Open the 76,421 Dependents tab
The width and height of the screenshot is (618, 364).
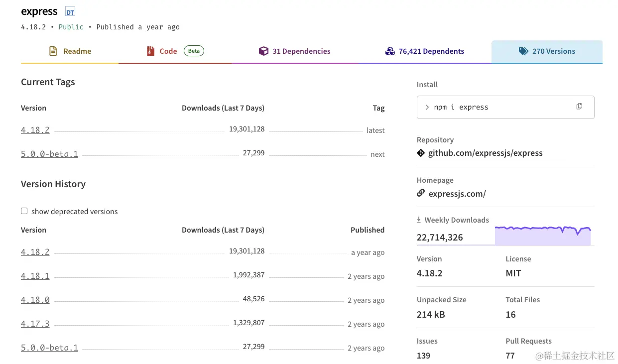pyautogui.click(x=425, y=51)
